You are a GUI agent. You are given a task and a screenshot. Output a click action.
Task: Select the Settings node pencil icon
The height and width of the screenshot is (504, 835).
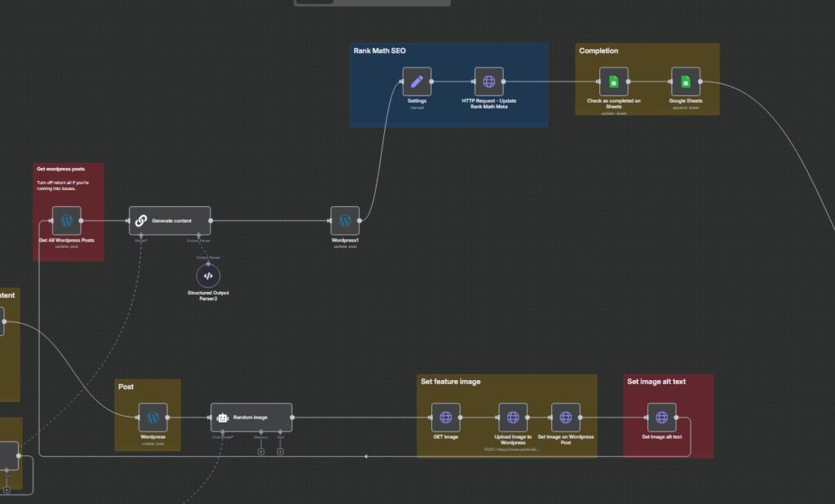(417, 82)
